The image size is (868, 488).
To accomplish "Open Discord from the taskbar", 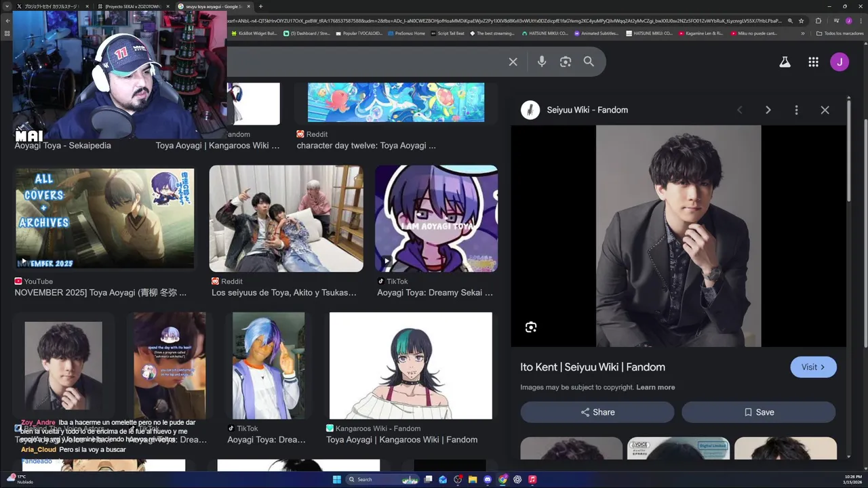I will click(x=488, y=479).
